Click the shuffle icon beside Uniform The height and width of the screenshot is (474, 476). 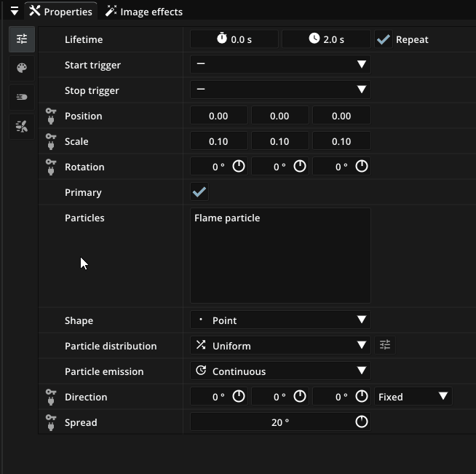tap(201, 344)
